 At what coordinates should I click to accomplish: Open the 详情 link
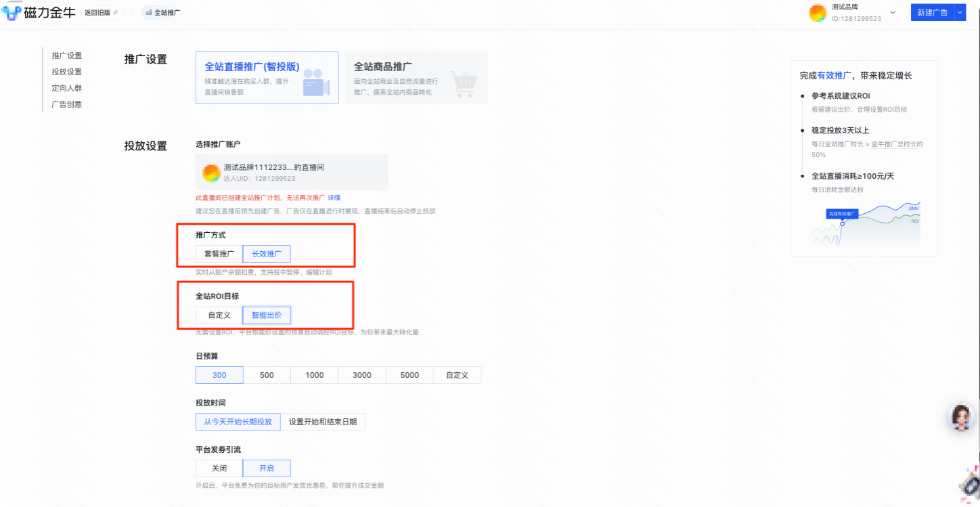[334, 197]
